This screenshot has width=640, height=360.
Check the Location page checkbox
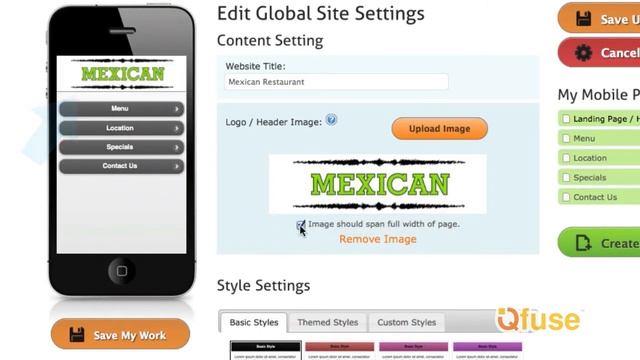tap(566, 158)
